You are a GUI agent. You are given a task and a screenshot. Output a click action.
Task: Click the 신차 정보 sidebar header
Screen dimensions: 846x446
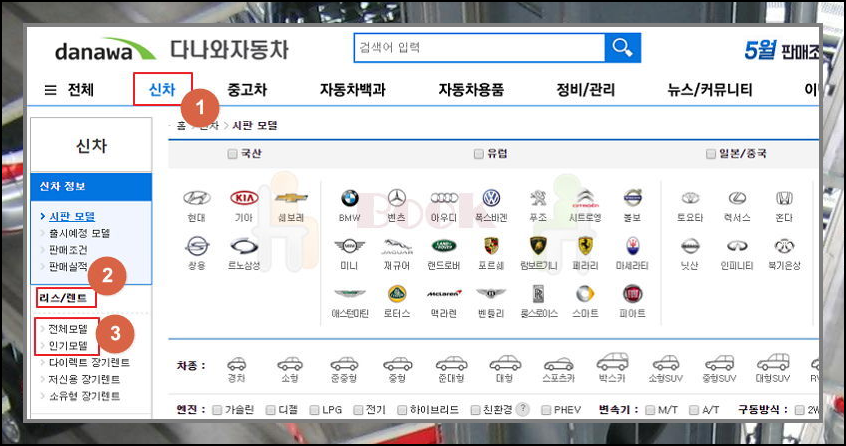pyautogui.click(x=91, y=187)
